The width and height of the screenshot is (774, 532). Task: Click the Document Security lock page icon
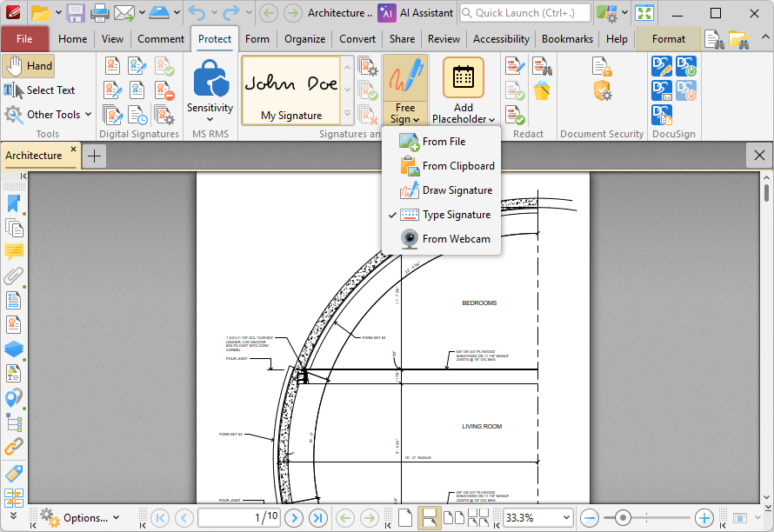click(x=602, y=67)
